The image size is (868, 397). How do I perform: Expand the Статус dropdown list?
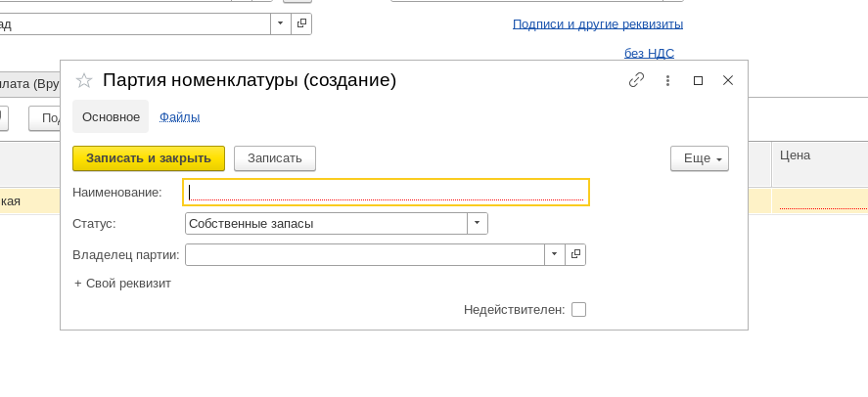[x=477, y=224]
